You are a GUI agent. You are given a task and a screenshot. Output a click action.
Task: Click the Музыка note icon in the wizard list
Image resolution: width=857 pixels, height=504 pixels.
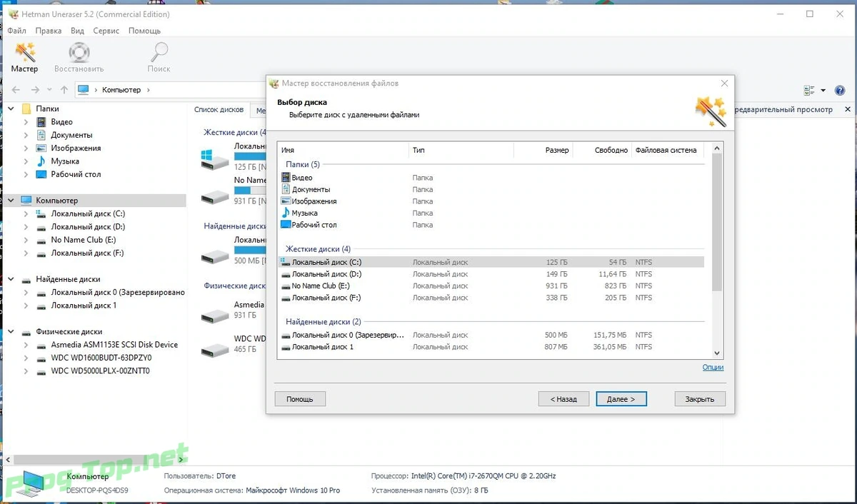click(286, 213)
